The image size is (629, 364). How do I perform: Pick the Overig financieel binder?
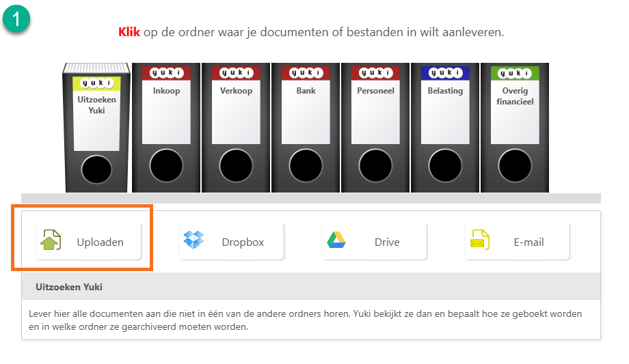(x=515, y=128)
